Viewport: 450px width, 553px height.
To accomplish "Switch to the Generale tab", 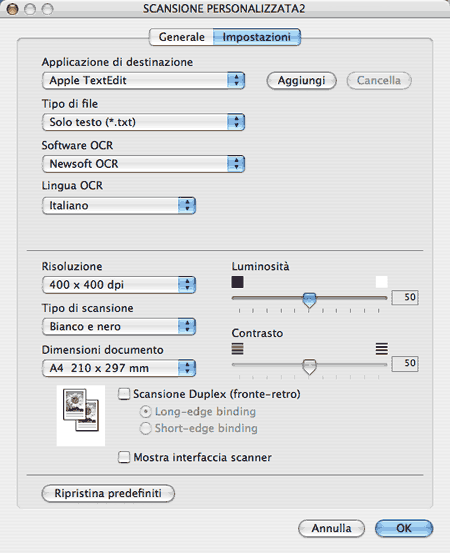I will click(x=181, y=37).
